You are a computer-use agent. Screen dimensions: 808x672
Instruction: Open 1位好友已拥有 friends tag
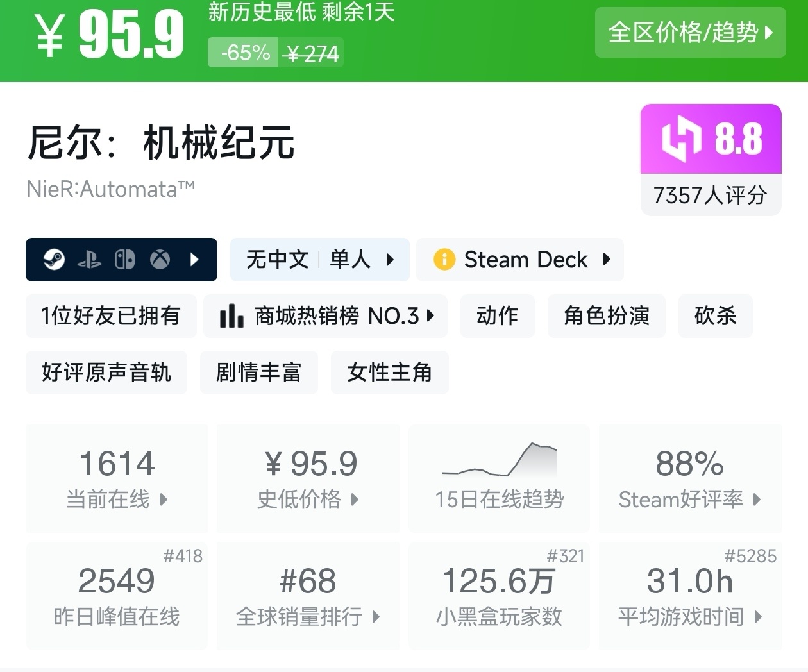pyautogui.click(x=111, y=315)
